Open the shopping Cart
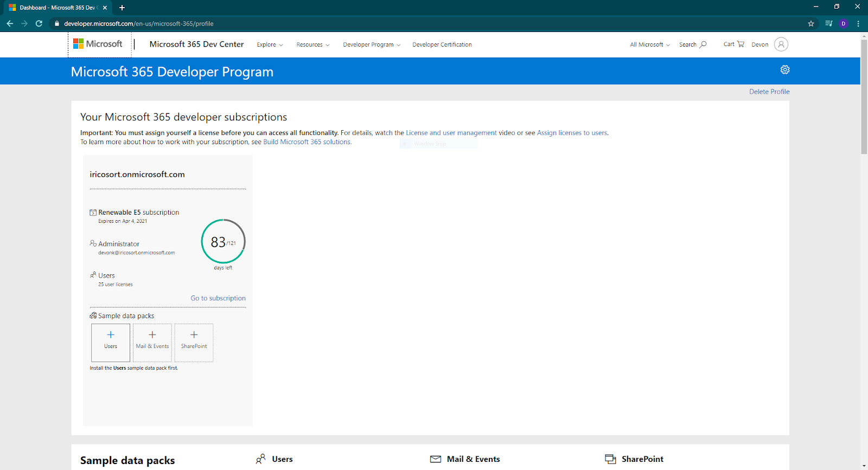Viewport: 868px width, 470px height. [x=733, y=44]
